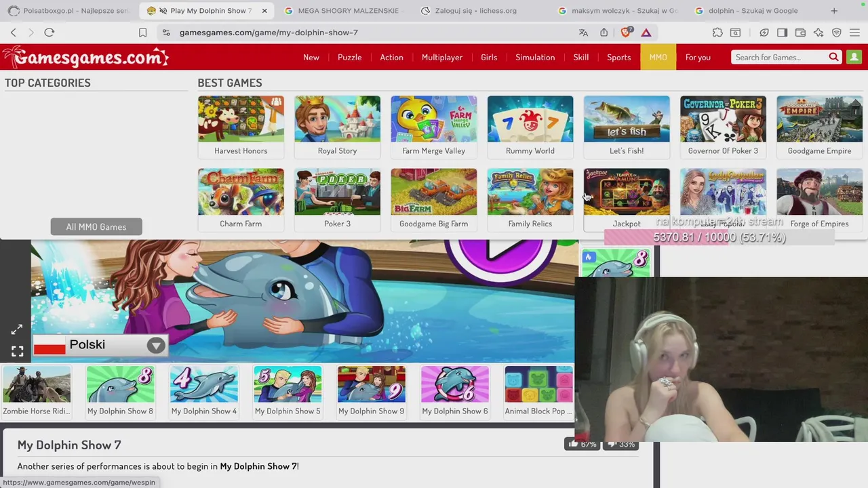868x488 pixels.
Task: Open the Girls category menu
Action: click(x=489, y=57)
